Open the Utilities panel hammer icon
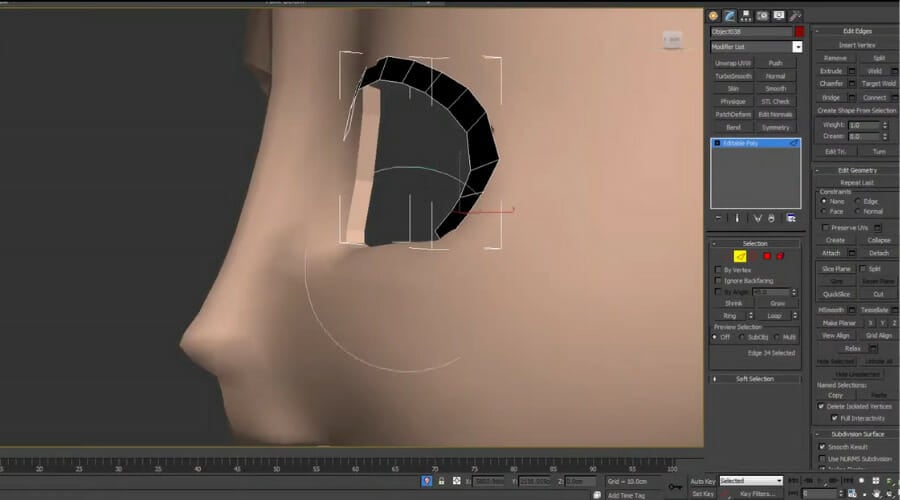The width and height of the screenshot is (900, 500). pos(795,15)
